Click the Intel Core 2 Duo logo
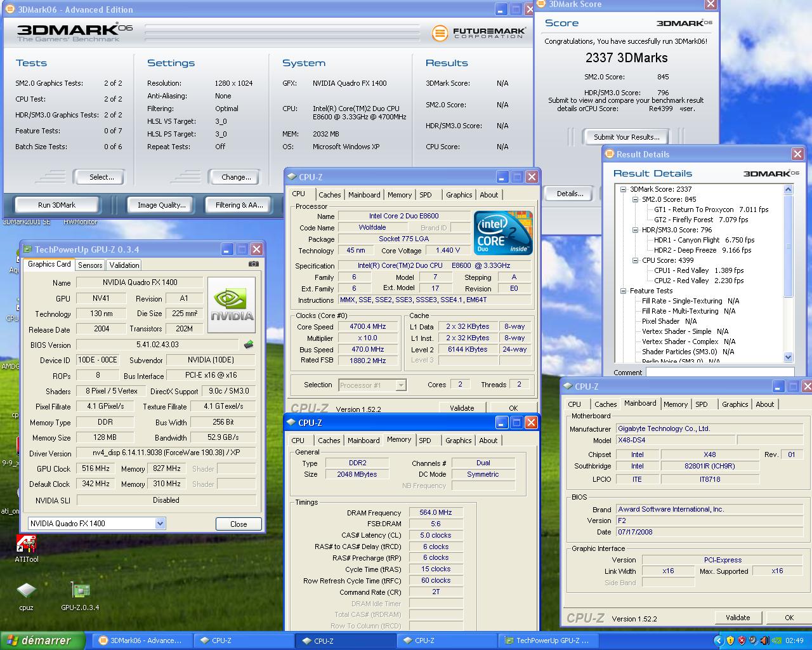Screen dimensions: 812x650 click(503, 232)
